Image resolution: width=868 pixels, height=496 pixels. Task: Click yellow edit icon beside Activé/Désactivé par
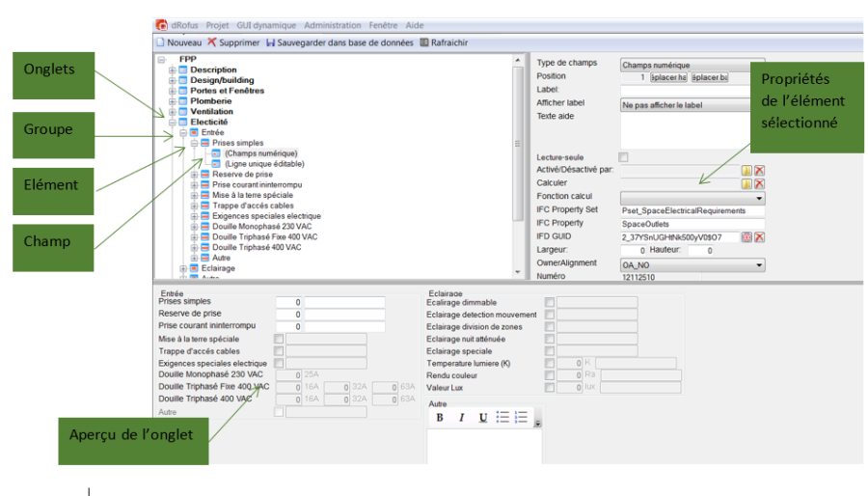click(x=746, y=170)
